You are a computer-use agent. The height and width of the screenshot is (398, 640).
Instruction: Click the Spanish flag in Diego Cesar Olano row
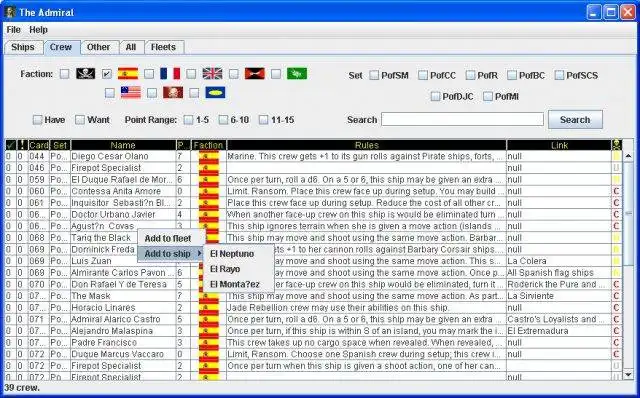click(x=208, y=156)
